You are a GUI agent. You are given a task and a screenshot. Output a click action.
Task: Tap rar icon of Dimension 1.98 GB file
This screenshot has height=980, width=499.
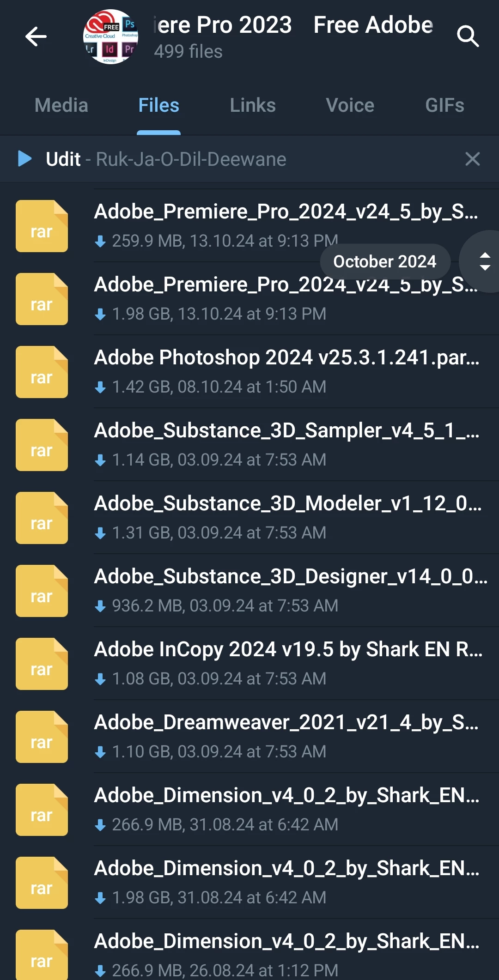pos(42,883)
